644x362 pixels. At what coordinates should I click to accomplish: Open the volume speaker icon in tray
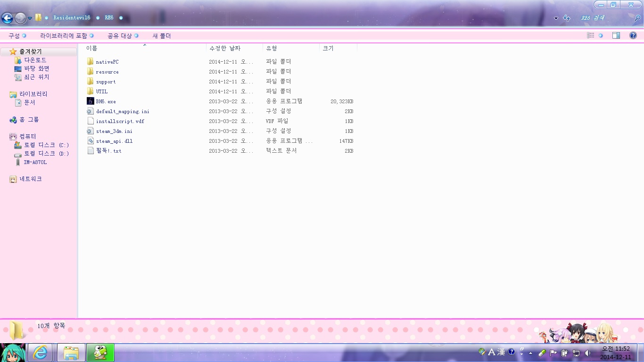point(587,353)
